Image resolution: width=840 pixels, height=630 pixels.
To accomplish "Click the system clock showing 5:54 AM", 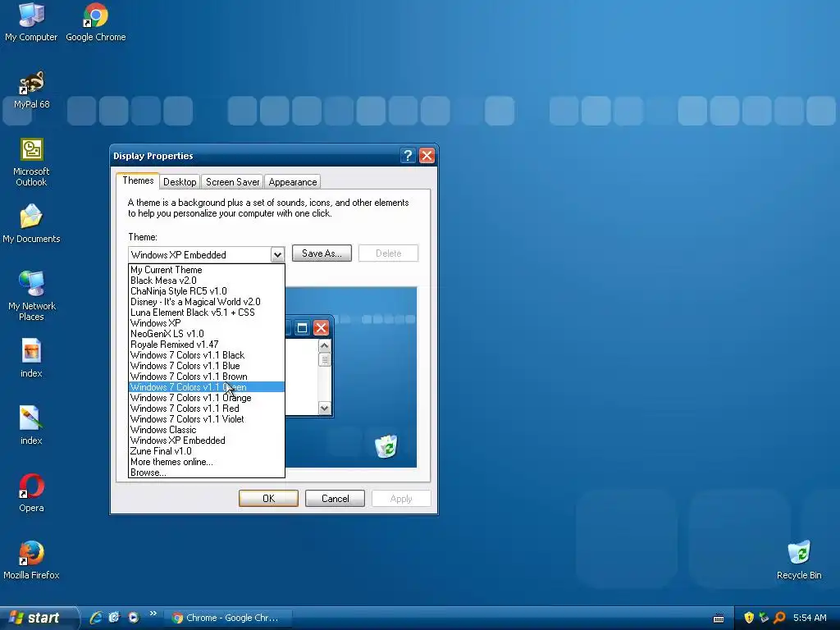I will [x=810, y=618].
